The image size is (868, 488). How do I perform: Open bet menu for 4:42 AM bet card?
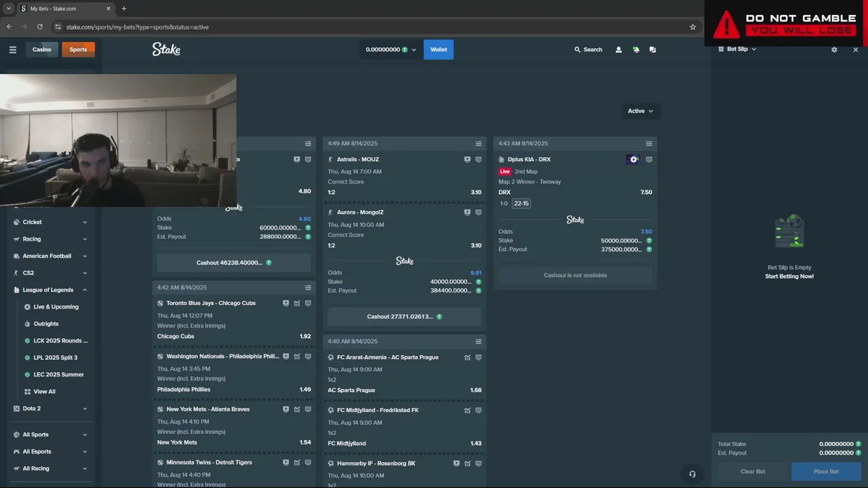click(x=308, y=287)
